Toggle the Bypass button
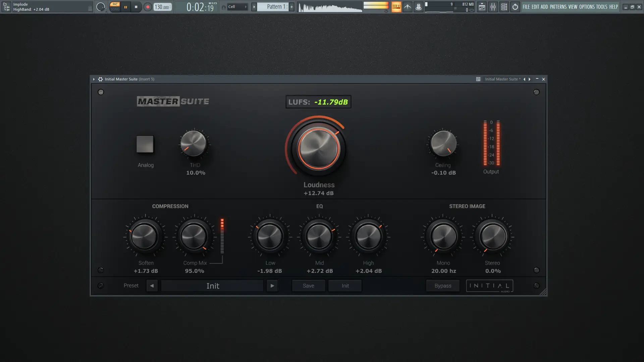644x362 pixels. click(x=443, y=286)
